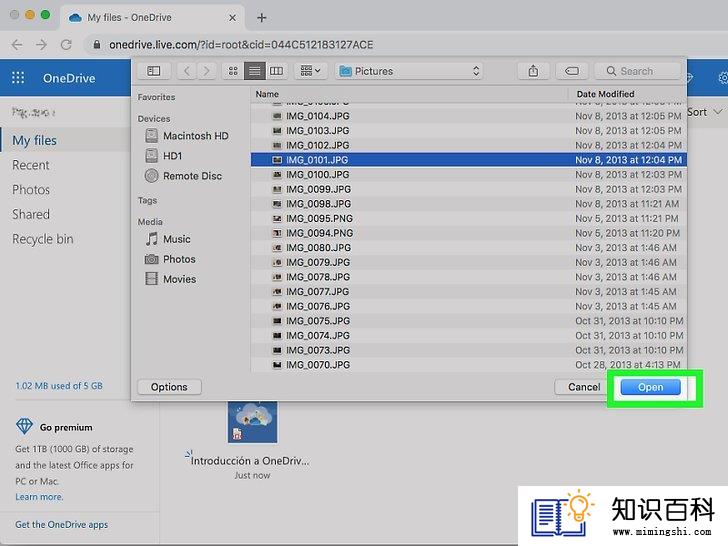Click the 1.02 MB used storage link

coord(59,386)
